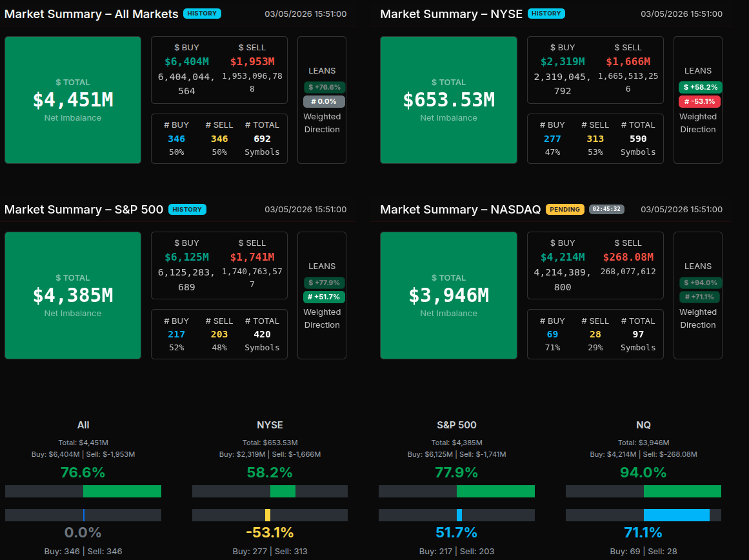The width and height of the screenshot is (749, 560).
Task: Click the NYSE -53.1% red lean badge
Action: pos(699,101)
